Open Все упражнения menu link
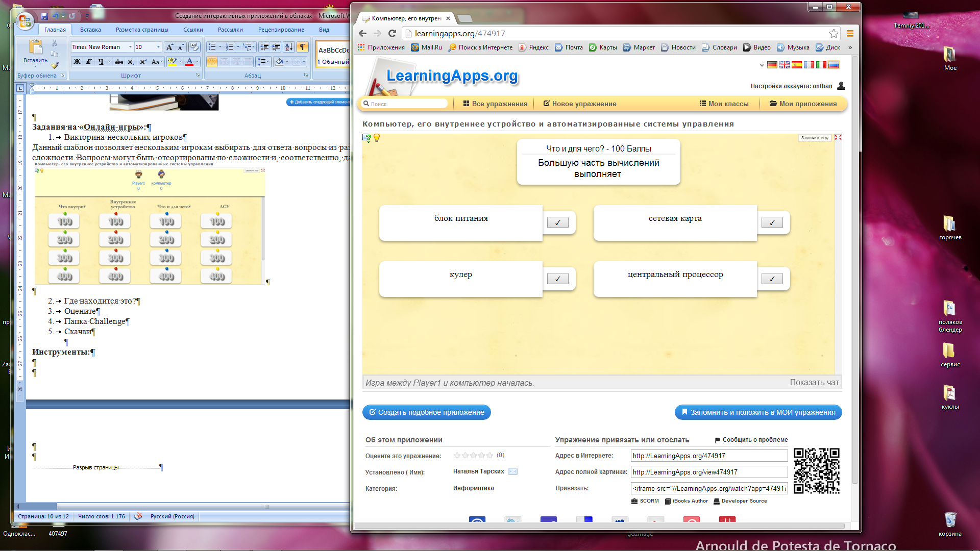 click(495, 104)
